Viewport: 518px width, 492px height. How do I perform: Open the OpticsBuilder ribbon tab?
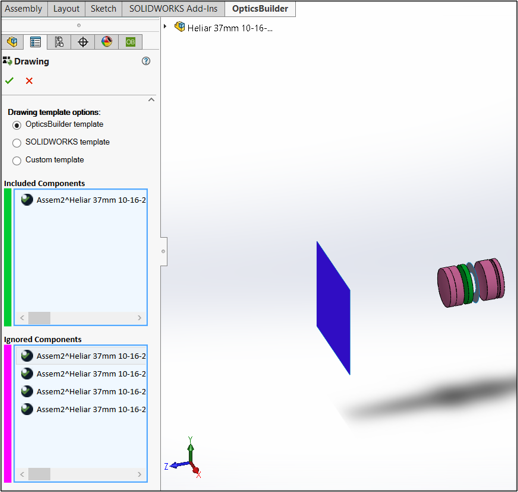(x=260, y=9)
